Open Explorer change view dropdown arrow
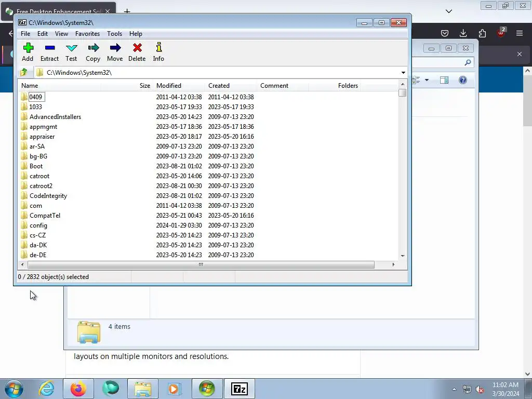This screenshot has width=532, height=399. point(427,80)
